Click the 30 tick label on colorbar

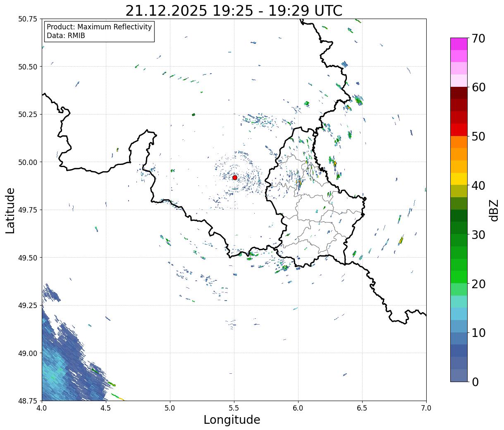pyautogui.click(x=478, y=234)
